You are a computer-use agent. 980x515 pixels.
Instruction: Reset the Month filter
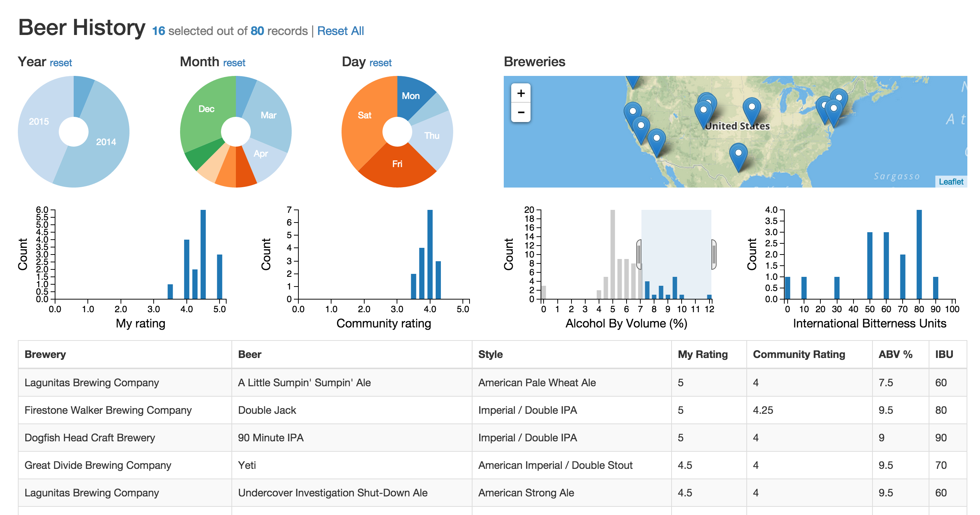click(234, 63)
